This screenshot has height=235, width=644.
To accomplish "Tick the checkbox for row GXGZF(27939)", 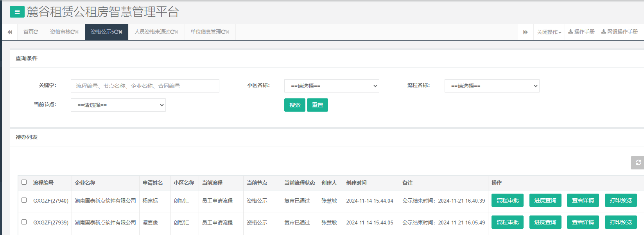I will point(24,222).
